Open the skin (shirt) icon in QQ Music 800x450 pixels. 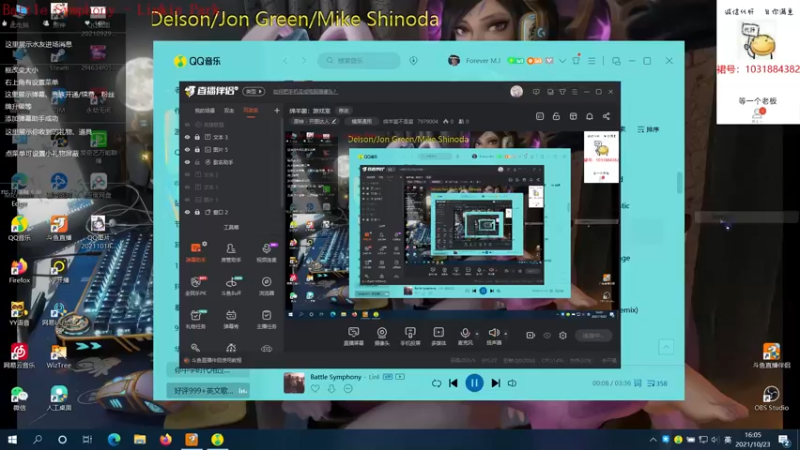(576, 60)
